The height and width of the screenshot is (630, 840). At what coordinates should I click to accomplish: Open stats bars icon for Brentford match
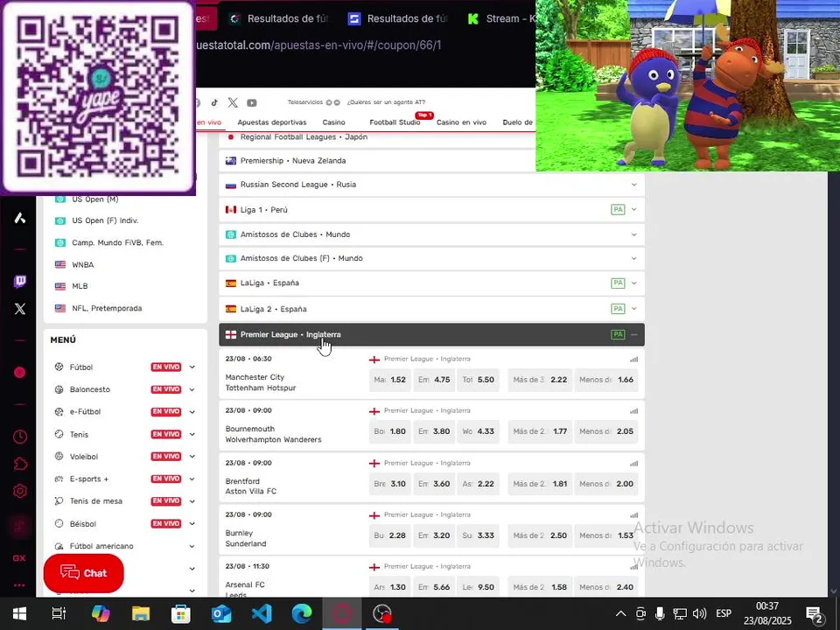(634, 464)
